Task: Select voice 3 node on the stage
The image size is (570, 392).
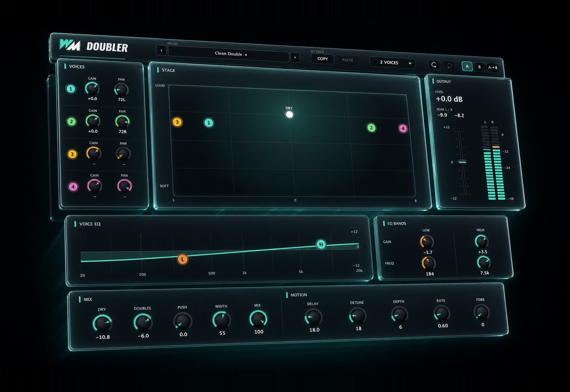Action: point(177,122)
